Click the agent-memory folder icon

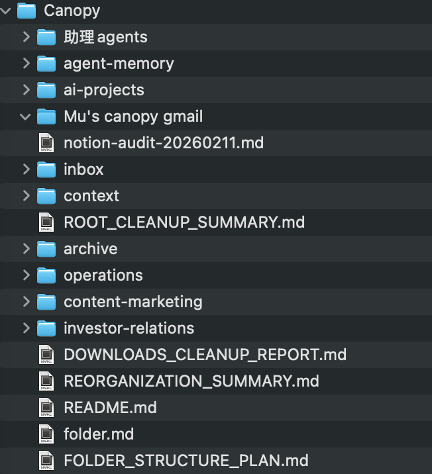pos(46,64)
